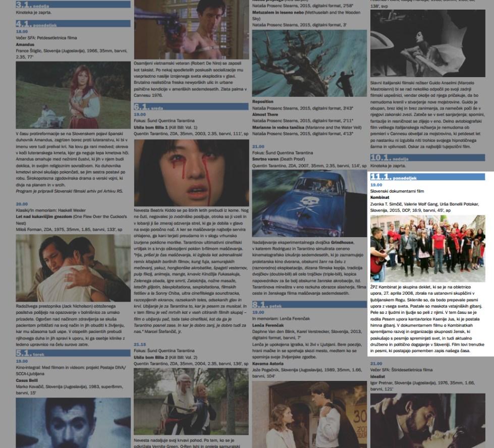Image resolution: width=494 pixels, height=448 pixels.
Task: Open the Kill Bill Vol. 1 bleeding-eyes image
Action: 191,172
